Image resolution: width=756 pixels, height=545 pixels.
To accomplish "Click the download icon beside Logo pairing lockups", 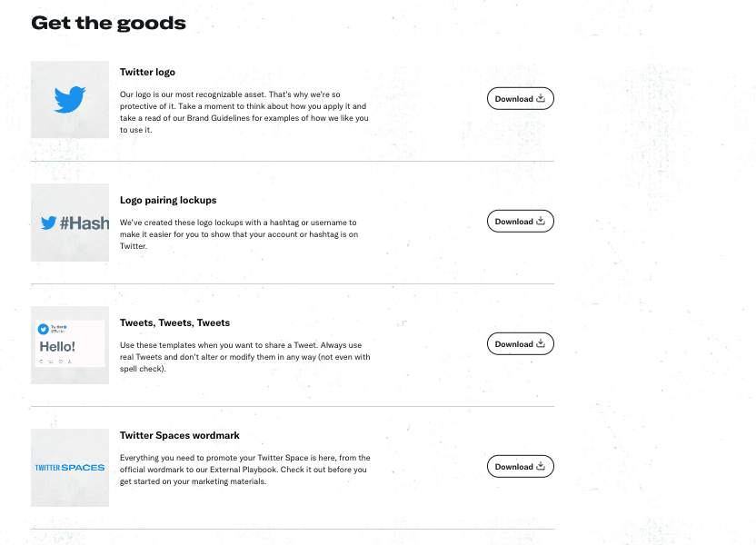I will coord(542,221).
